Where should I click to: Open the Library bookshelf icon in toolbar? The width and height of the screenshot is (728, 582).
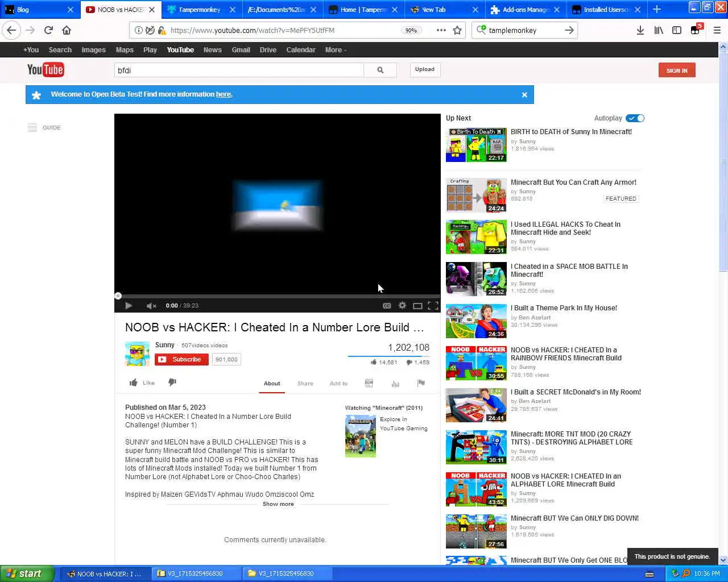[658, 30]
